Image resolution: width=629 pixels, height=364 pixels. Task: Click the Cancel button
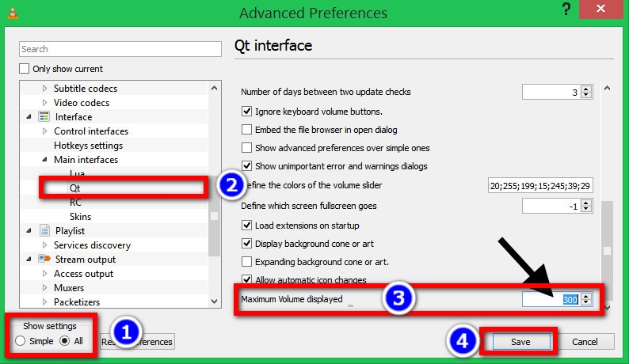point(585,342)
